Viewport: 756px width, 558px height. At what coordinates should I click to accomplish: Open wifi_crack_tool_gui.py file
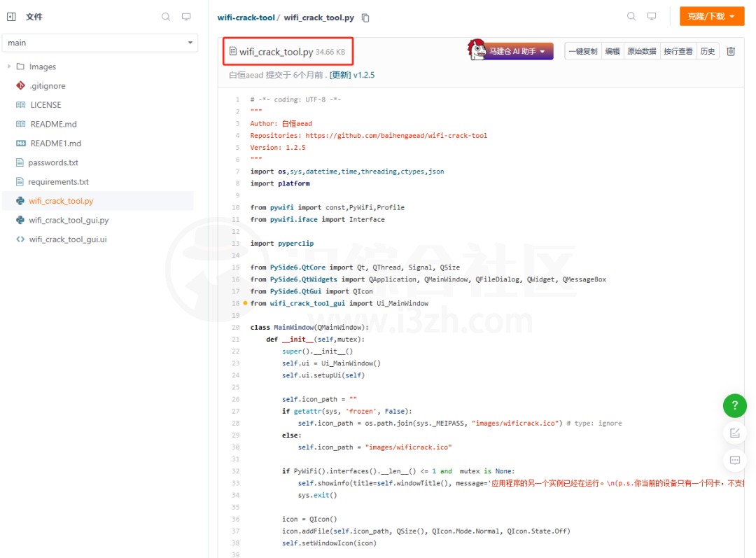(x=69, y=221)
